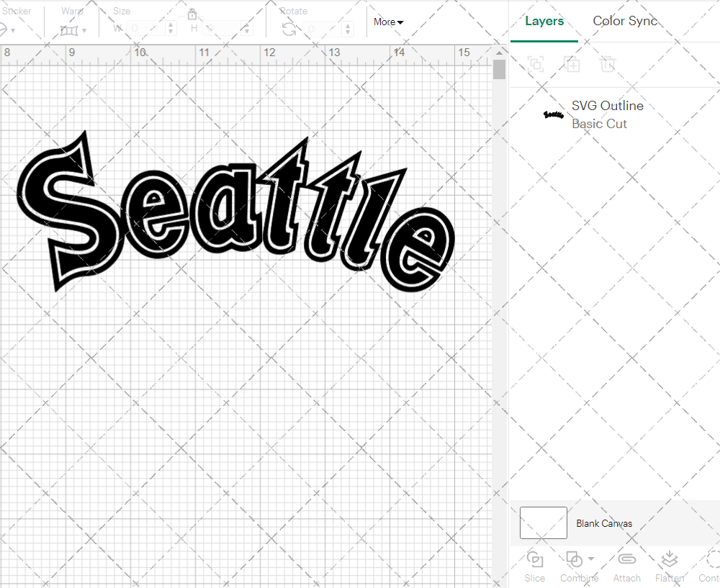
Task: Click the Rotate angle stepper arrows
Action: (348, 29)
